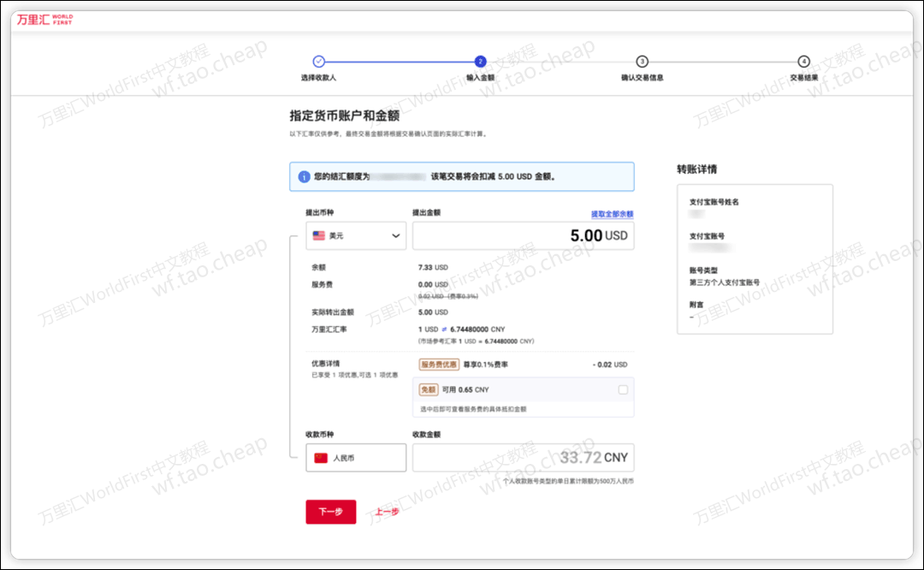Click the 已享受 1 项优惠 text

[355, 375]
